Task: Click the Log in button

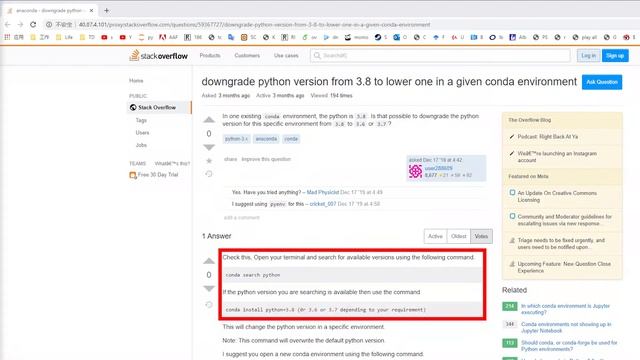Action: (588, 56)
